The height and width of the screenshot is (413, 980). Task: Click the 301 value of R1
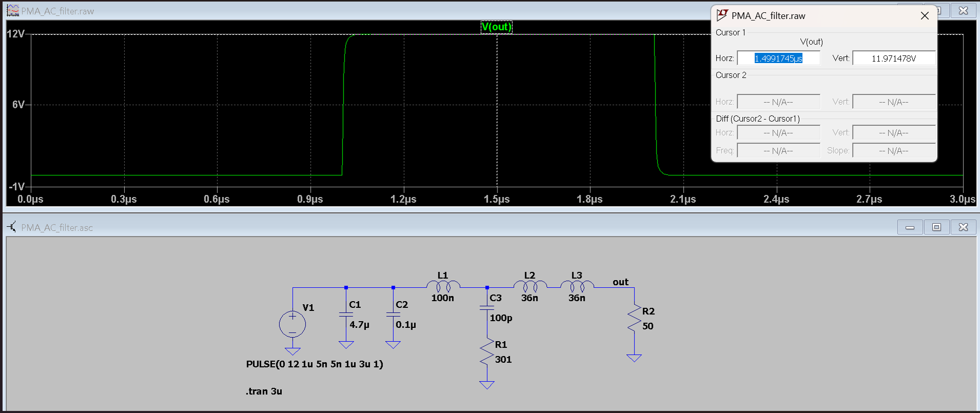pyautogui.click(x=503, y=359)
